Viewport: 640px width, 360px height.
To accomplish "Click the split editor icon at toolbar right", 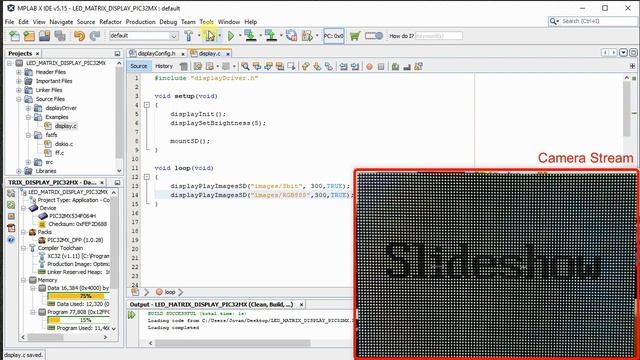I will 632,66.
